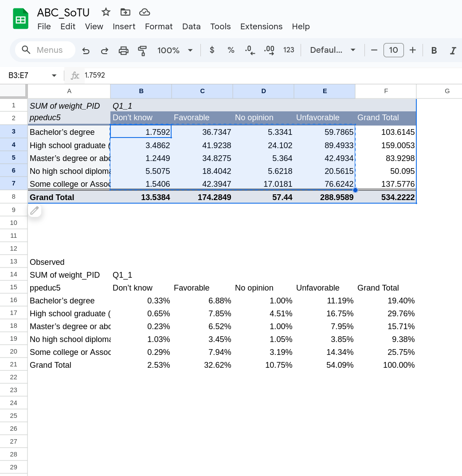Format as percent
This screenshot has width=462, height=476.
[x=231, y=50]
